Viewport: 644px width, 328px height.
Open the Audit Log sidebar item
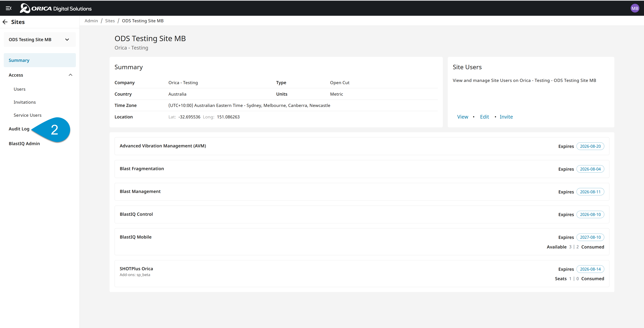19,129
